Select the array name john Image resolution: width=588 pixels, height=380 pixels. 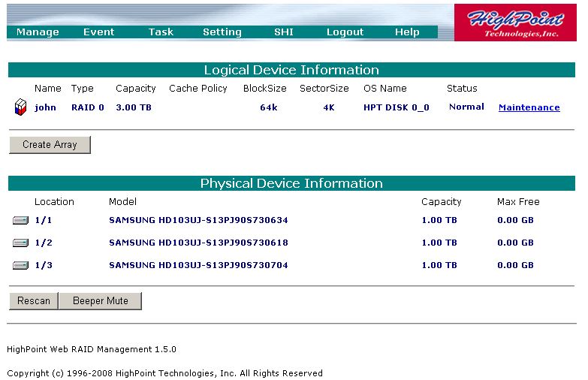45,107
